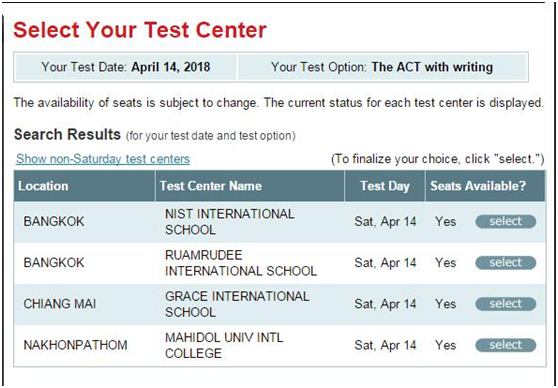Select NIST International School test center
This screenshot has width=558, height=388.
505,221
